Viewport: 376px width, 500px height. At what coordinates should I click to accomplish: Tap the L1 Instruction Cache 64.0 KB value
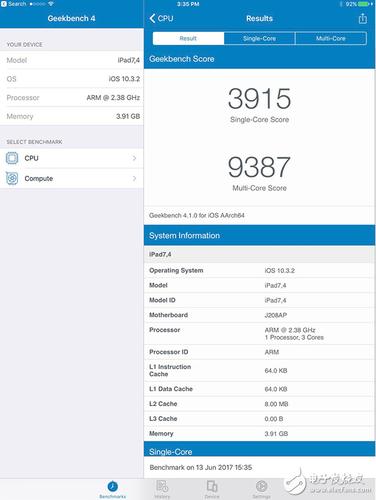click(x=276, y=370)
